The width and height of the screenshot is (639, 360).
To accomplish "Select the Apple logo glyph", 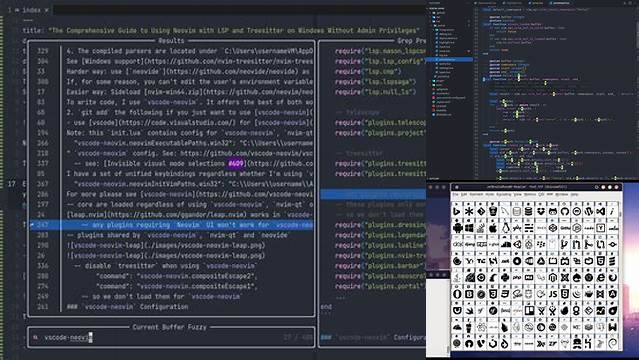I will (x=493, y=228).
